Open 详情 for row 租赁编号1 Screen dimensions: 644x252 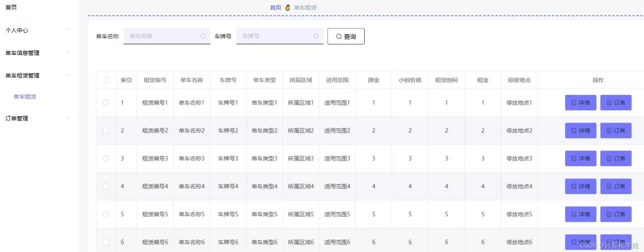pos(581,102)
